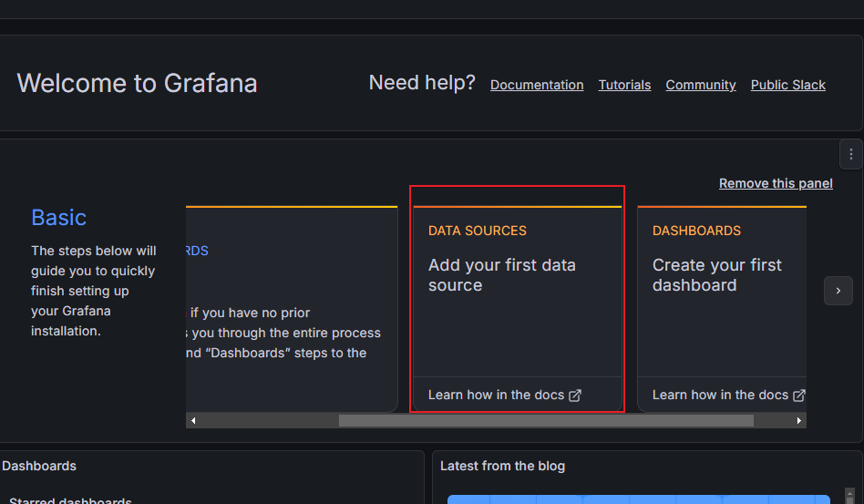Click the horizontal scrollbar right arrow
Viewport: 864px width, 504px height.
tap(799, 421)
